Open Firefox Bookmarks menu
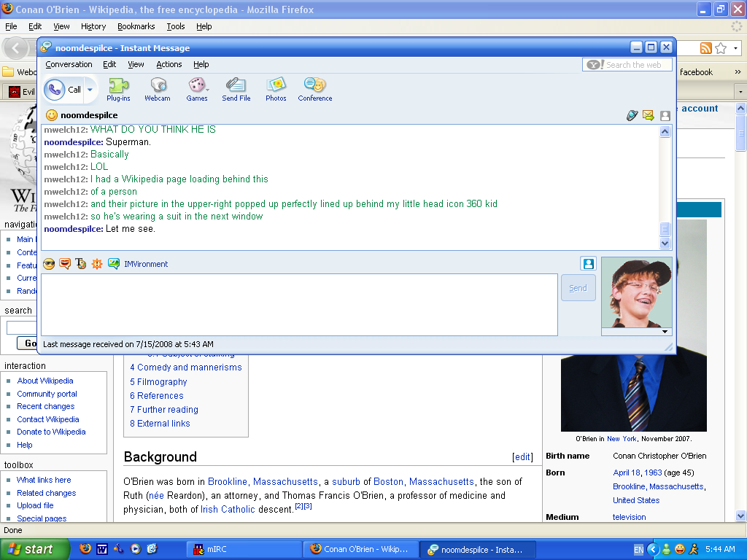This screenshot has width=747, height=560. (136, 26)
